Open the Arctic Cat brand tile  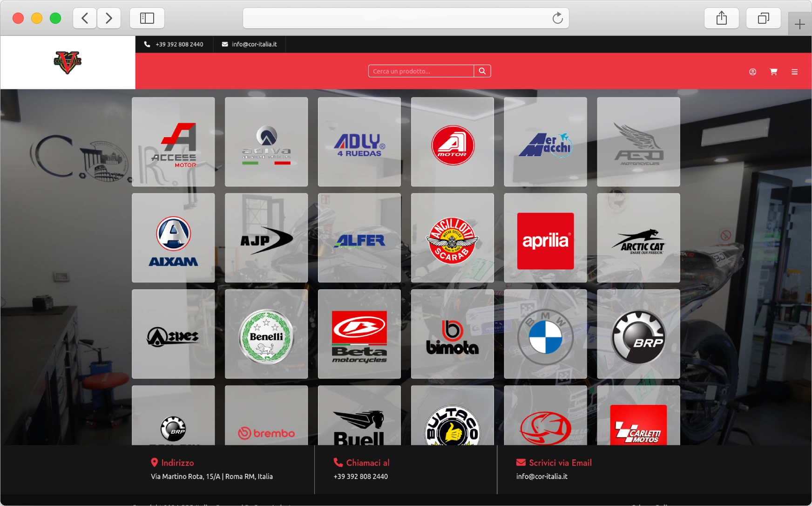click(639, 238)
